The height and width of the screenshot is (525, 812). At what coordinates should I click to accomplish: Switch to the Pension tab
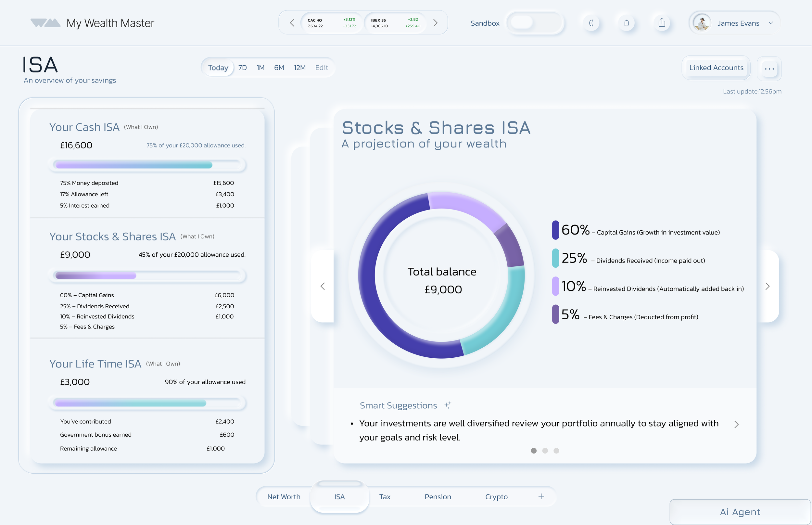tap(438, 497)
